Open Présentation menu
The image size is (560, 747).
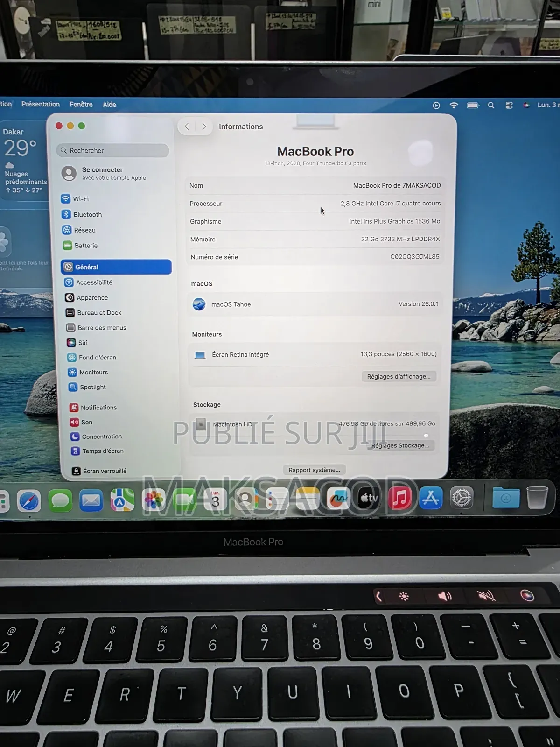point(41,104)
